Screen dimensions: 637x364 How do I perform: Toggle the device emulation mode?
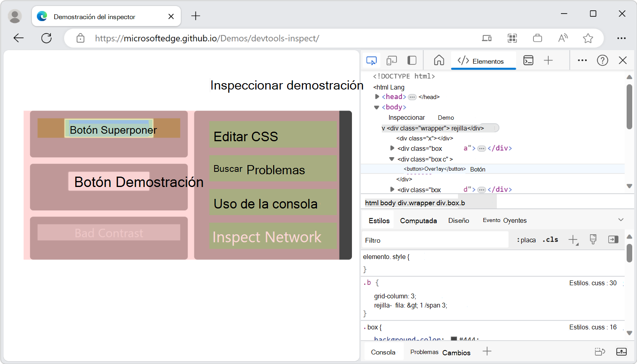click(392, 60)
